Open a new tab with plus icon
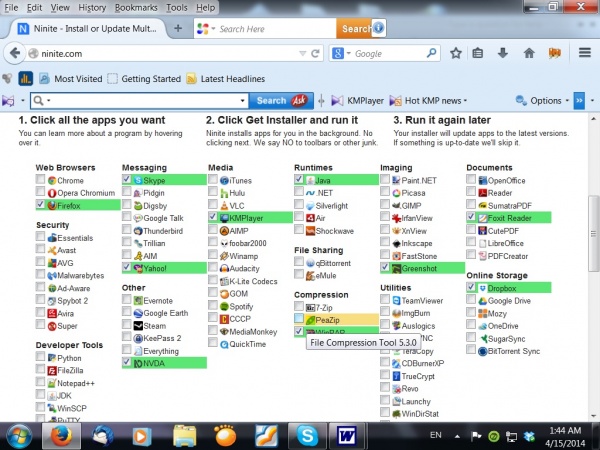The image size is (600, 450). 178,28
